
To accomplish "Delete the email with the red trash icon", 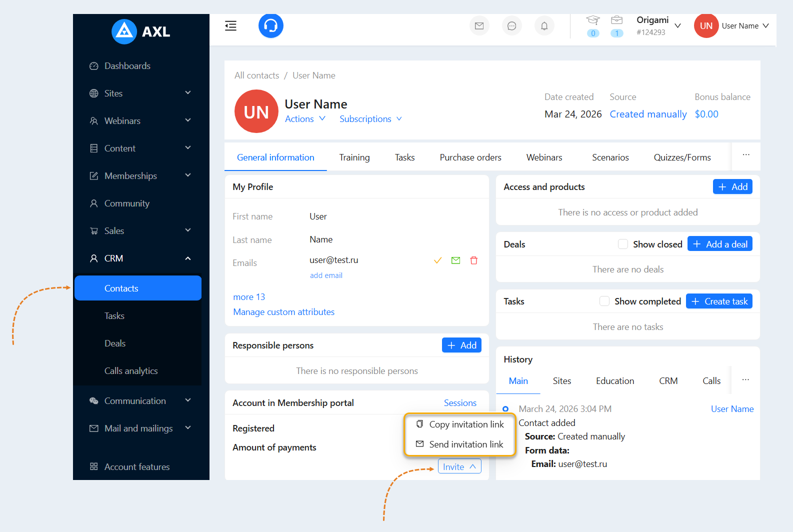I will point(474,260).
